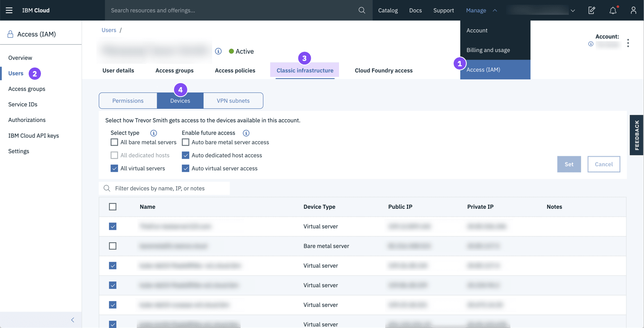
Task: Open Settings in the sidebar
Action: tap(18, 151)
